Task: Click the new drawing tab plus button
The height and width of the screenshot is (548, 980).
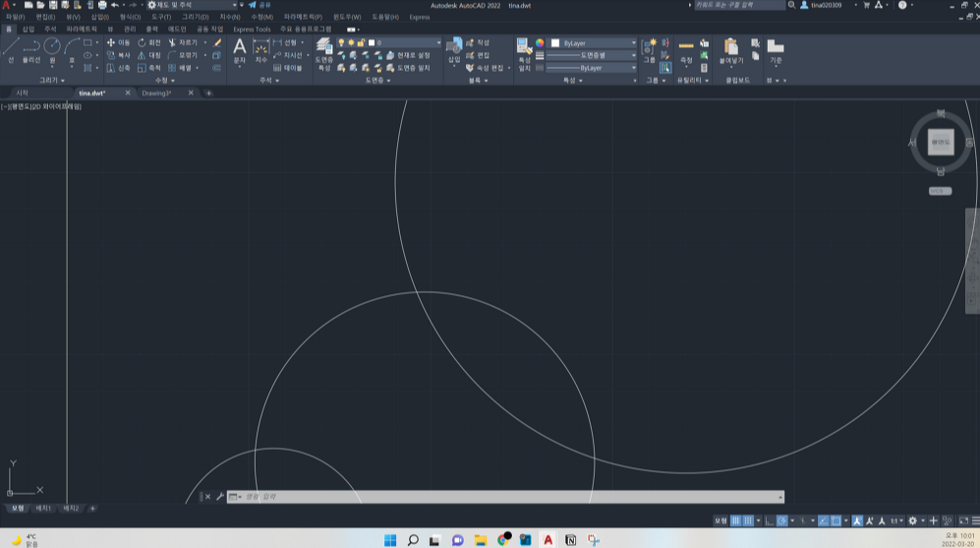Action: click(x=208, y=92)
